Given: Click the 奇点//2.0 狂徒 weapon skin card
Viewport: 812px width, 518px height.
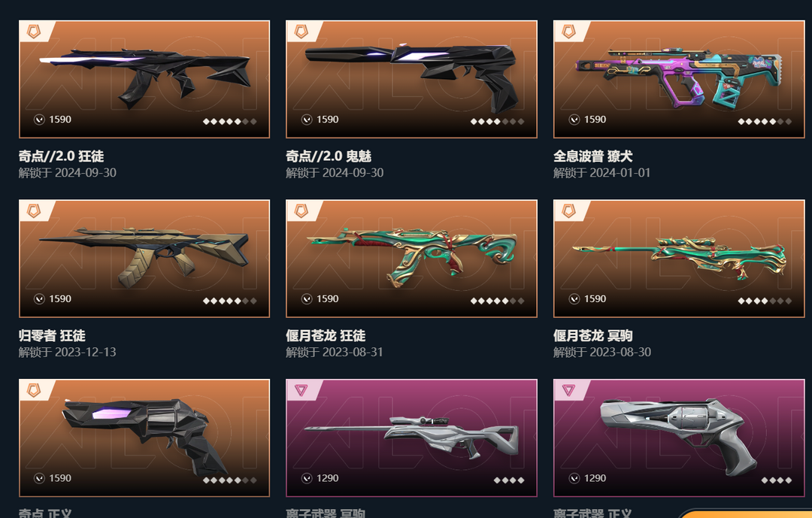Looking at the screenshot, I should [144, 79].
